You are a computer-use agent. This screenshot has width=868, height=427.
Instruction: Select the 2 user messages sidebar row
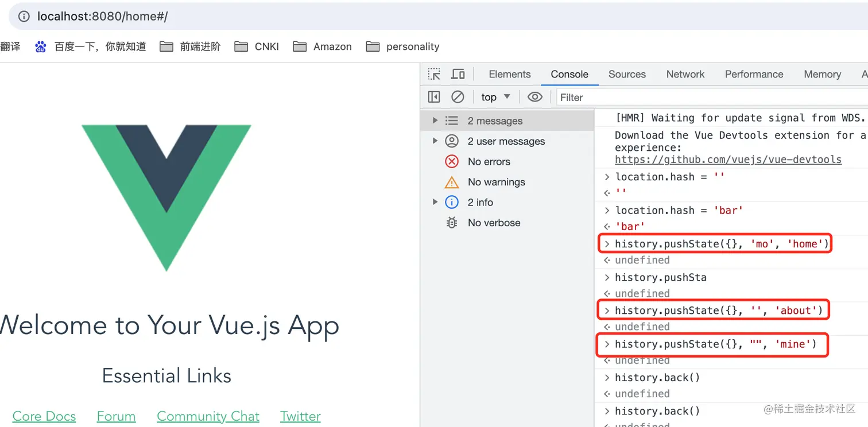point(507,141)
